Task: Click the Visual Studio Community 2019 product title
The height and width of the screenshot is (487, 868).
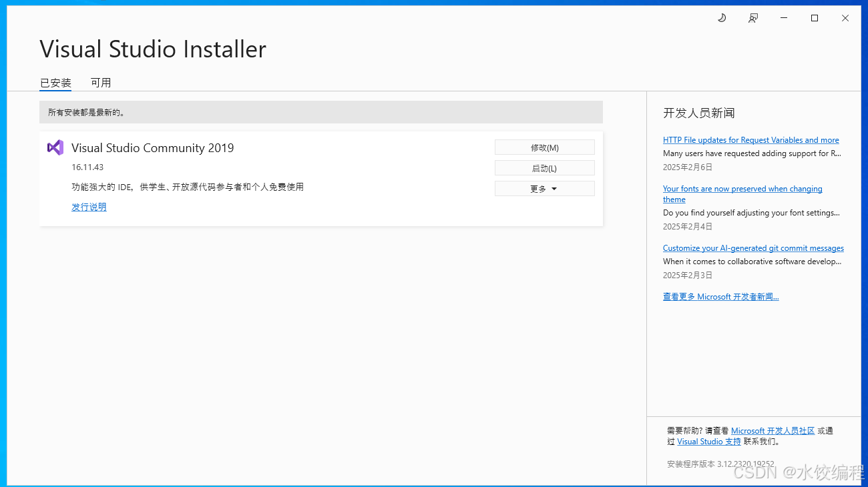Action: (153, 148)
